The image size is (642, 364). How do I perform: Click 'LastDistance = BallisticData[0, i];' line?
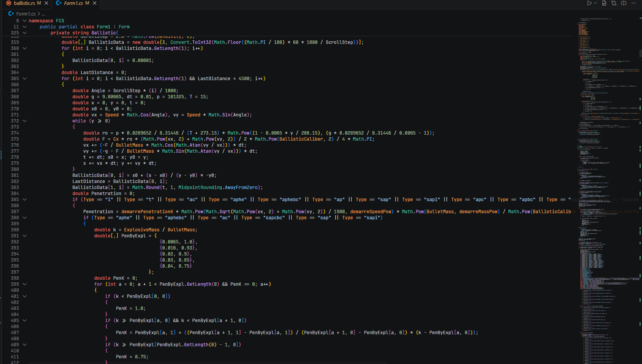click(120, 181)
